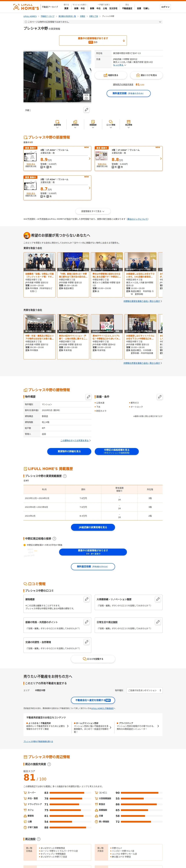Click the 投稿 camera icon on photo
Screen dimensions: 186x868
[x=86, y=97]
